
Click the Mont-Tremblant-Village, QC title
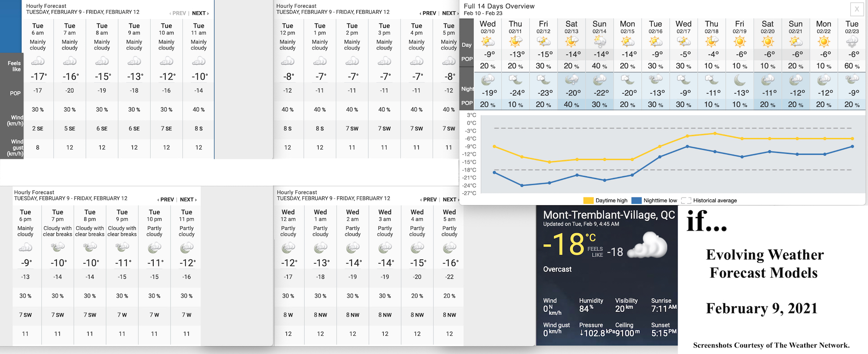(x=609, y=215)
